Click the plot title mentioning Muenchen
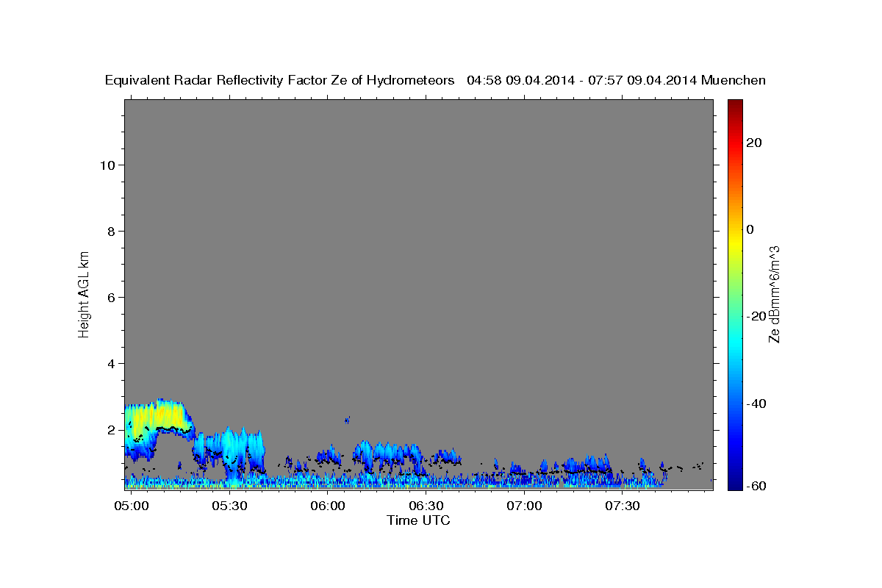Screen dimensions: 882x588 click(436, 80)
